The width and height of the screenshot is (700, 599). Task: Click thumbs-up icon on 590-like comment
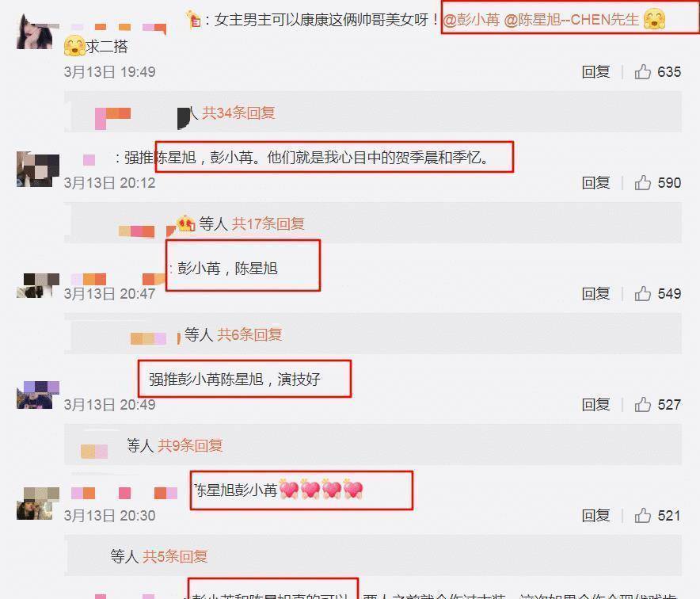(x=642, y=182)
